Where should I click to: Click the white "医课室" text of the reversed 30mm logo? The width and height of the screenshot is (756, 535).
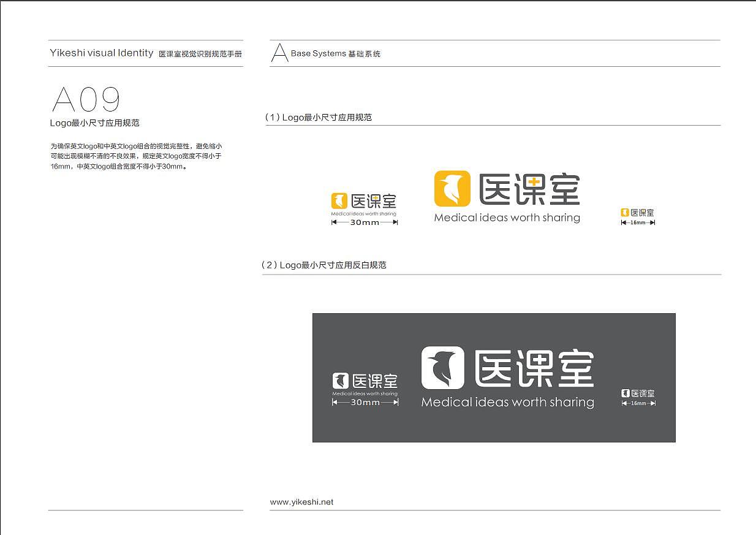coord(375,381)
